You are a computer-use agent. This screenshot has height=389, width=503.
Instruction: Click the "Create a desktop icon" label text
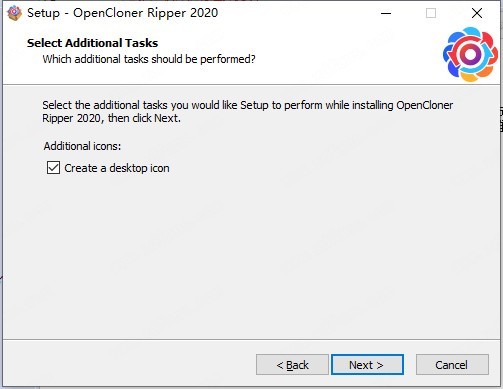[117, 168]
